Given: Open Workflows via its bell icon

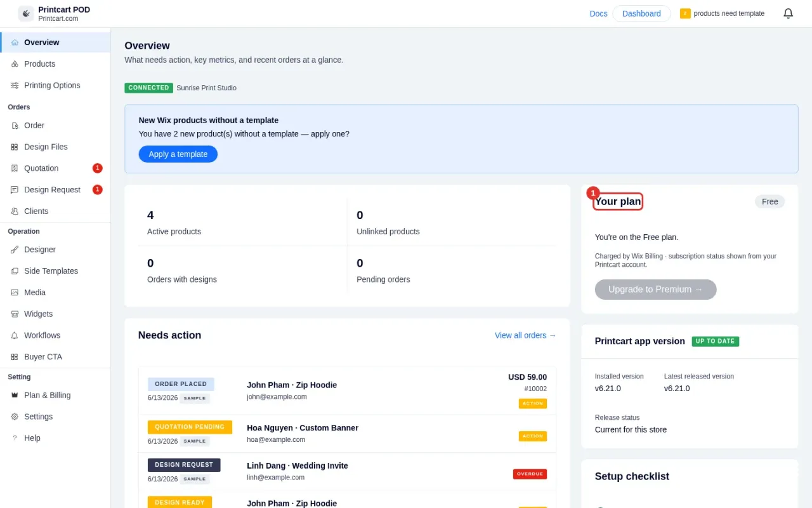Looking at the screenshot, I should [x=15, y=336].
